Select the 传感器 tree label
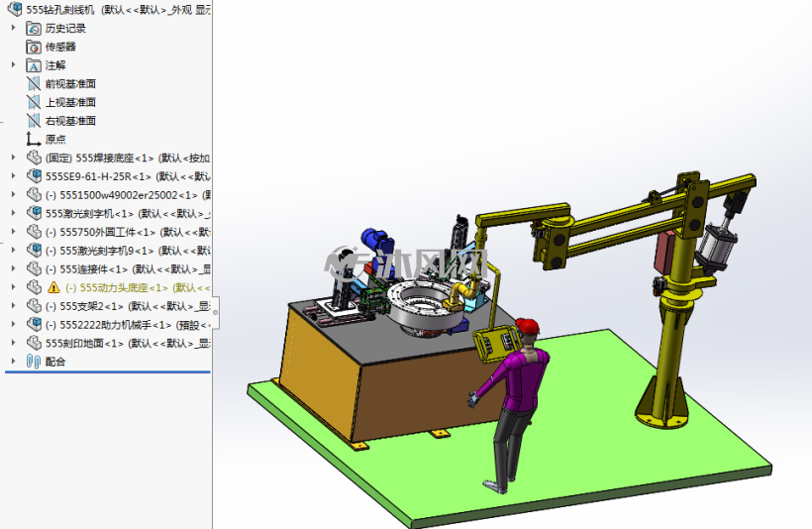 click(x=60, y=48)
